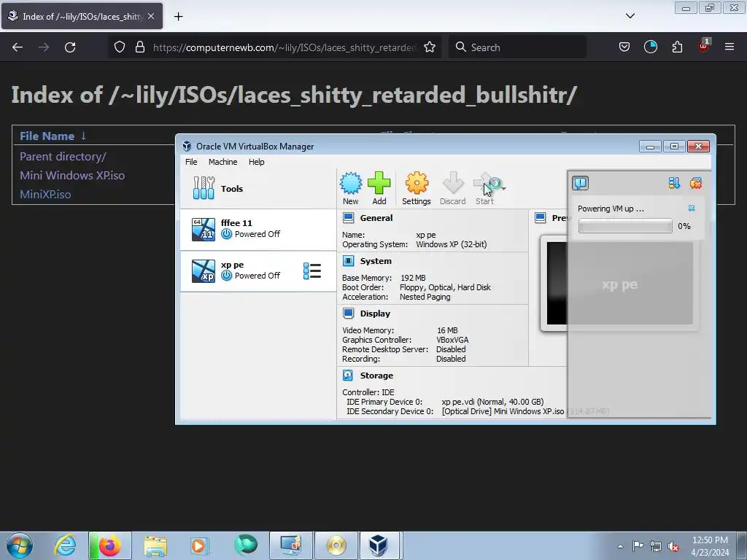This screenshot has width=747, height=560.
Task: Click the browser forward arrow
Action: [x=44, y=47]
